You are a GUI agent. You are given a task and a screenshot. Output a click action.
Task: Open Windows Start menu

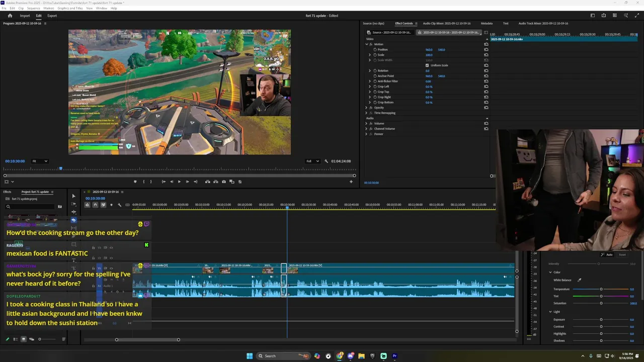tap(250, 356)
